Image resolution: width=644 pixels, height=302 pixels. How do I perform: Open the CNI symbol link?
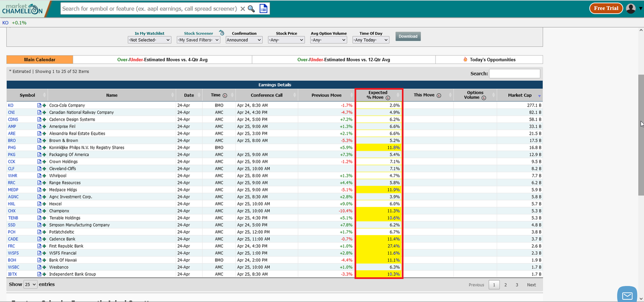click(x=11, y=113)
